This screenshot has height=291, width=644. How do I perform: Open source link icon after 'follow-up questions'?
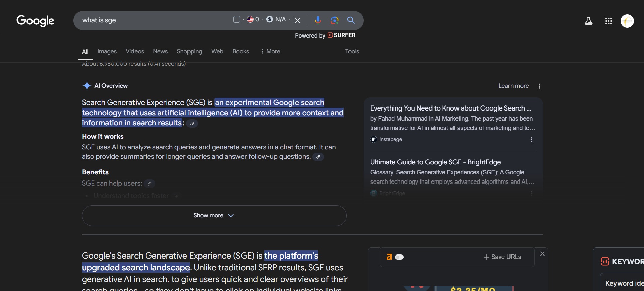(318, 157)
